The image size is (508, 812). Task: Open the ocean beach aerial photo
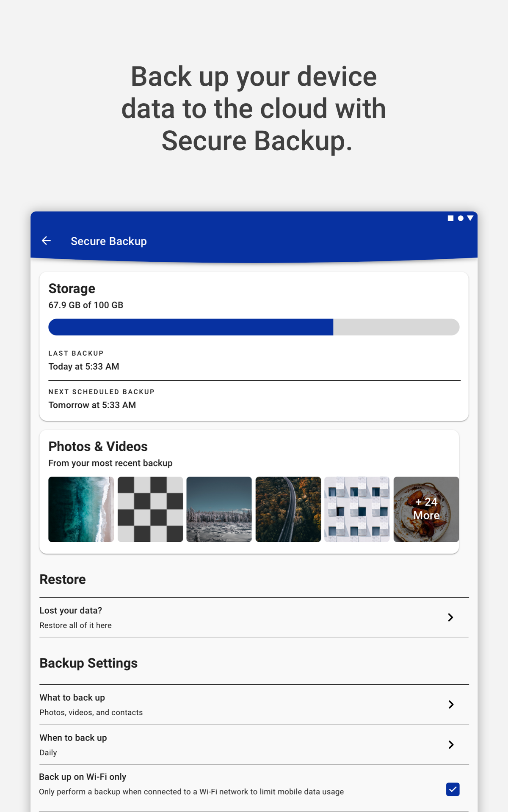click(81, 509)
